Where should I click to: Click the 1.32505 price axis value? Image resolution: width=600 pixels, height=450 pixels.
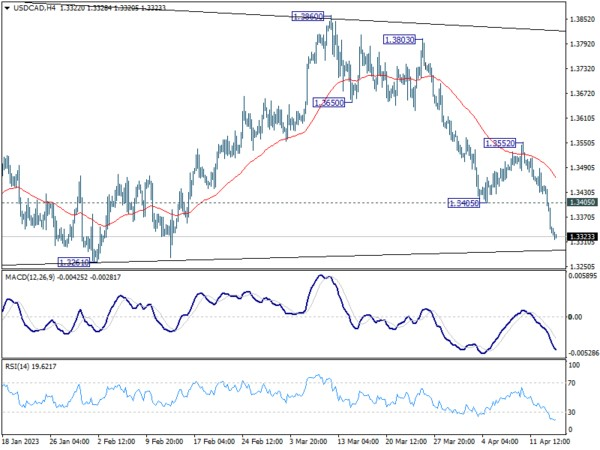[582, 267]
